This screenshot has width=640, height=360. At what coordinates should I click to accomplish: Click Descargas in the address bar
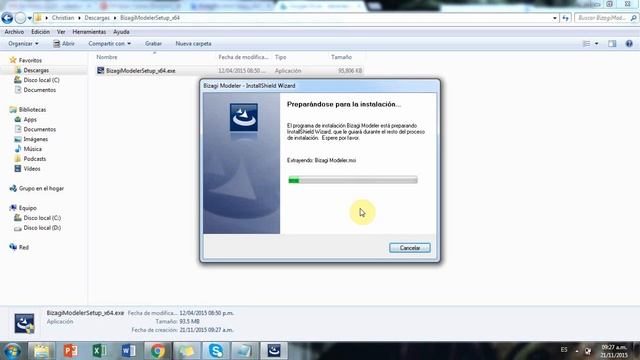(x=97, y=18)
